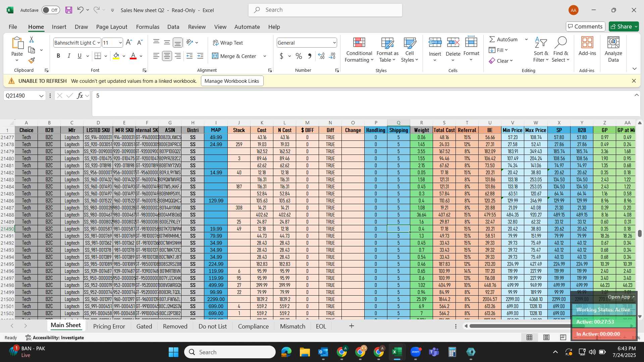Open Outlook from taskbar
644x362 pixels.
[323, 352]
